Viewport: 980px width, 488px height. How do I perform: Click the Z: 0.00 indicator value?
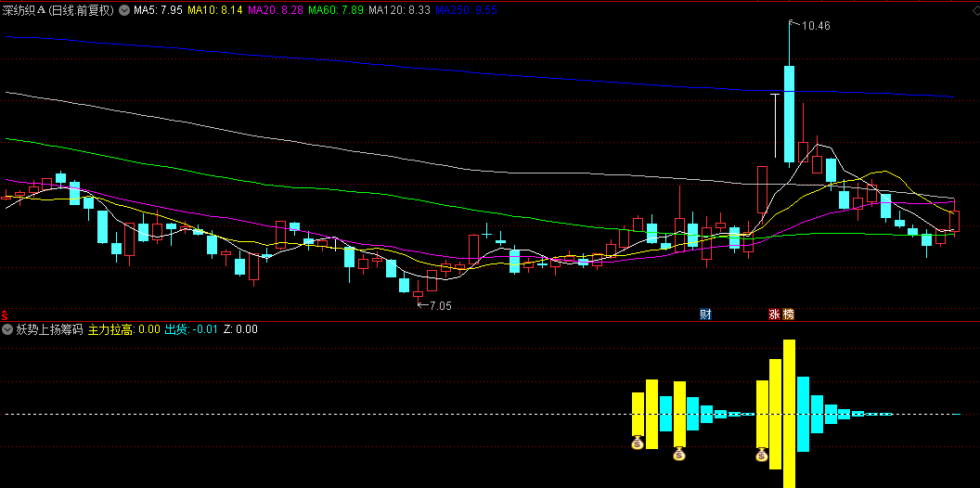(x=240, y=329)
